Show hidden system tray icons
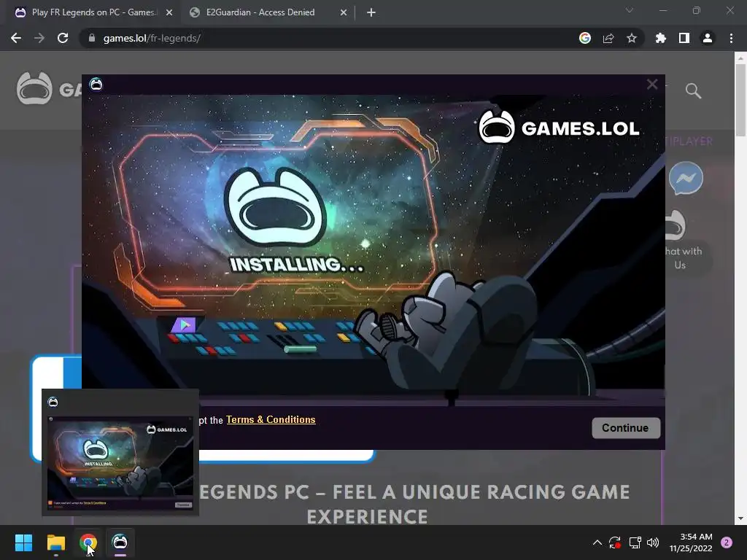Screen dimensions: 747x560 597,542
